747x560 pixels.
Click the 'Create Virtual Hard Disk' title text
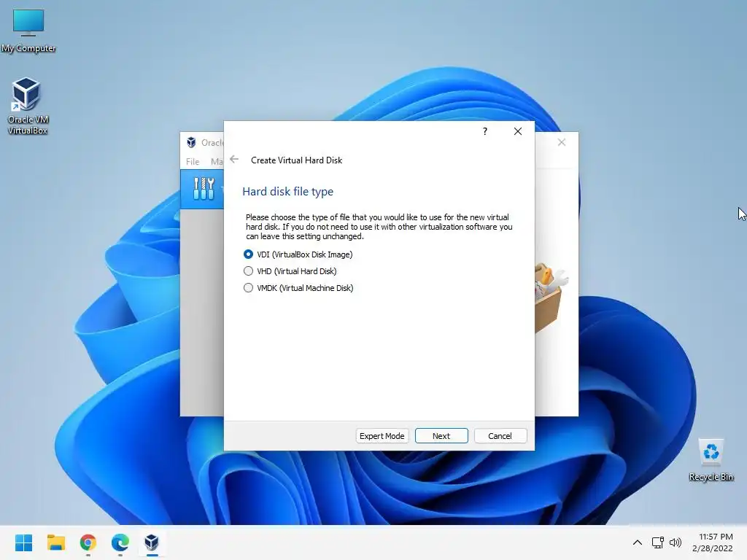tap(296, 160)
